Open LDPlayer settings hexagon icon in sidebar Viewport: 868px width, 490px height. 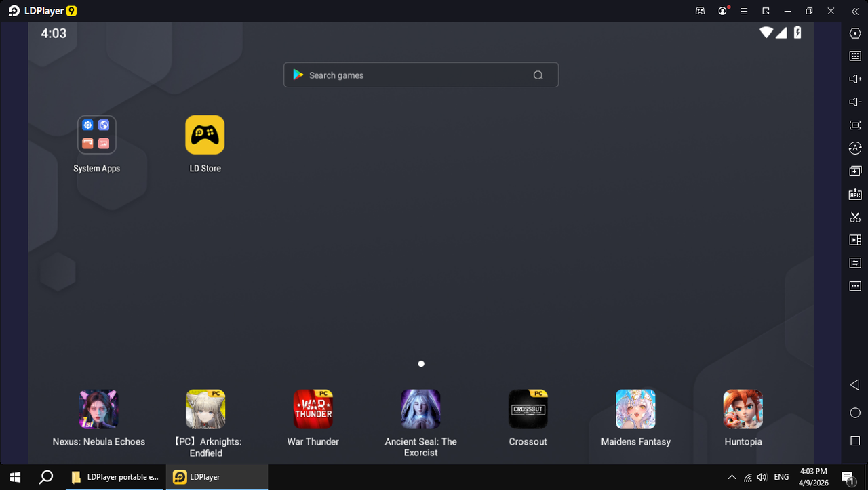[855, 33]
